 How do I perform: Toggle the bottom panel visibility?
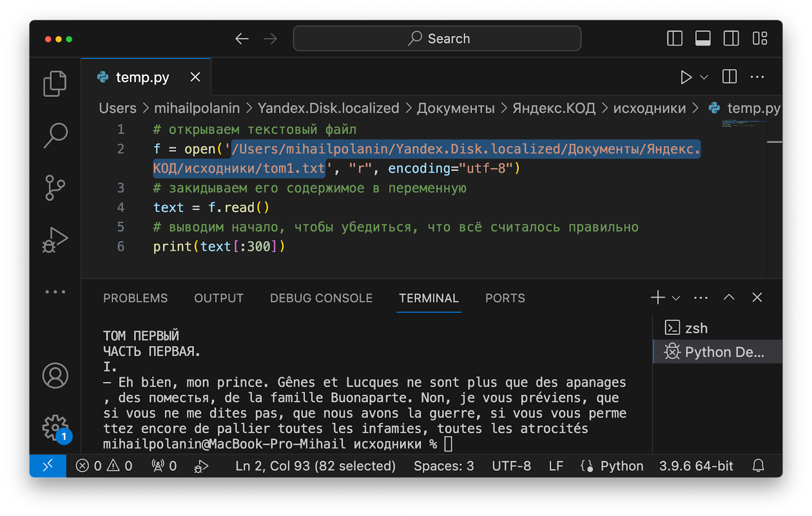click(x=702, y=38)
